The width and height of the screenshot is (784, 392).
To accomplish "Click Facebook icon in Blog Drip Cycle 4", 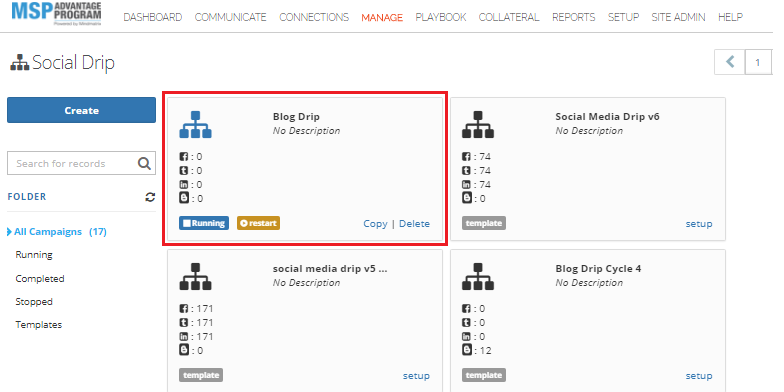I will 466,309.
